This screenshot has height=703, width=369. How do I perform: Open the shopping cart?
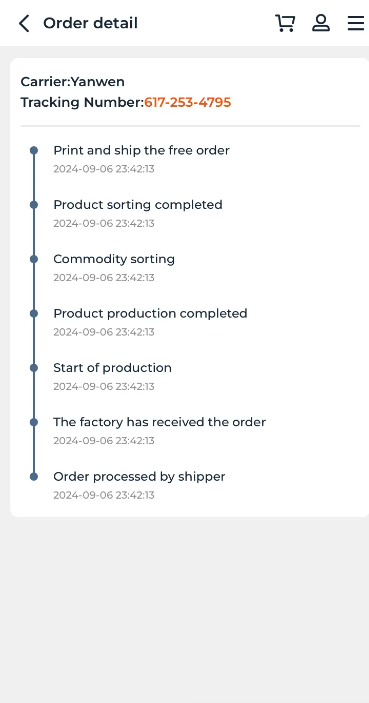point(285,23)
